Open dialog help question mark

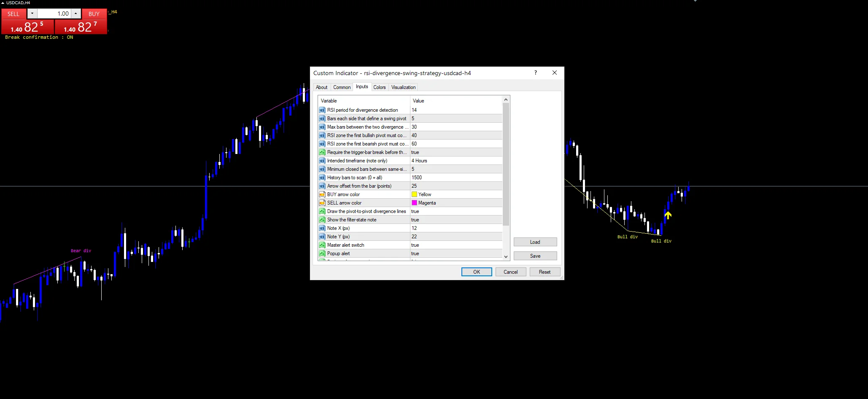[536, 73]
